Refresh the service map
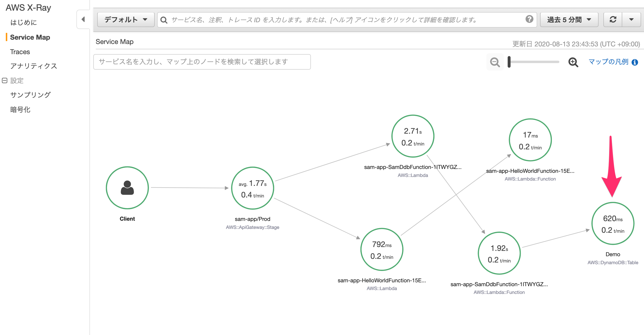The width and height of the screenshot is (644, 335). (x=613, y=20)
